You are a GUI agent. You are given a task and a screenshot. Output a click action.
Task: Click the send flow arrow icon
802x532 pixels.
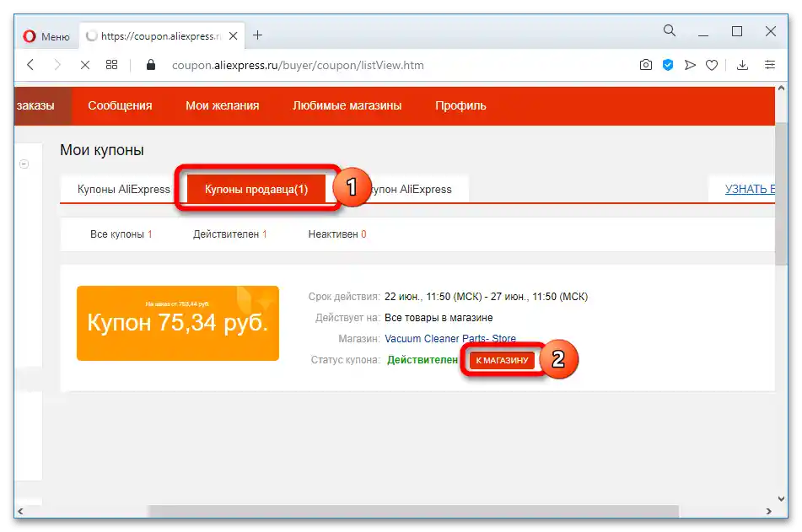(690, 65)
